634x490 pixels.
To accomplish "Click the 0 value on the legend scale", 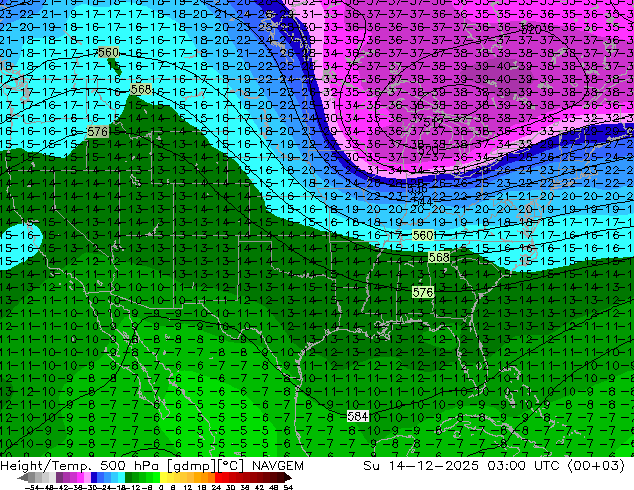I will [161, 487].
